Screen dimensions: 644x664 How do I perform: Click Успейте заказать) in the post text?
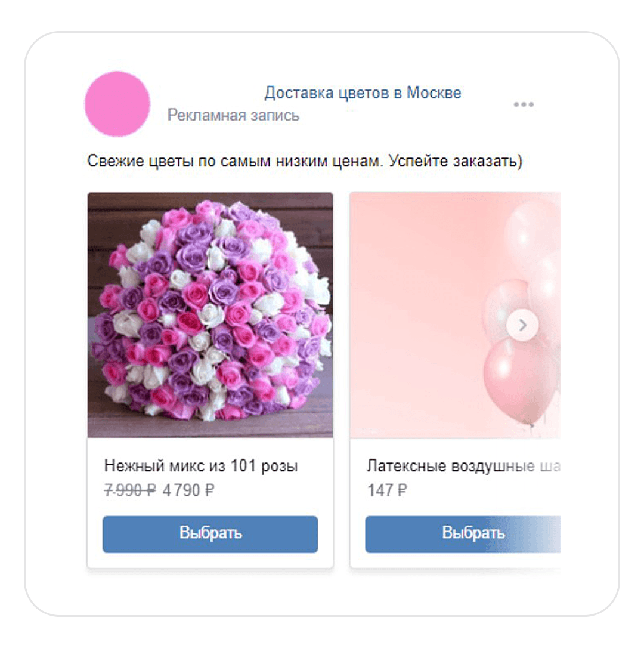tap(456, 161)
